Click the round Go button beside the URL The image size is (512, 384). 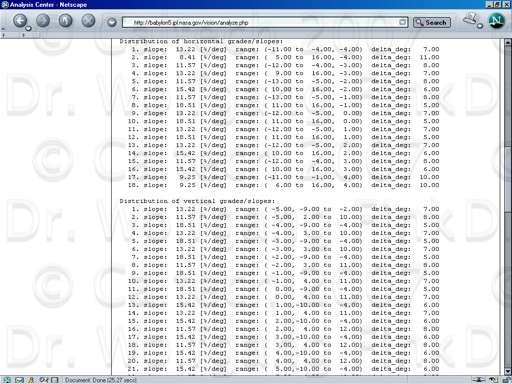(x=112, y=22)
